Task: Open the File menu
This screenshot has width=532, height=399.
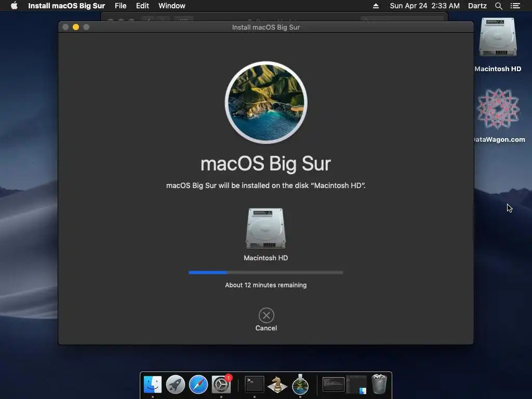Action: [x=121, y=6]
